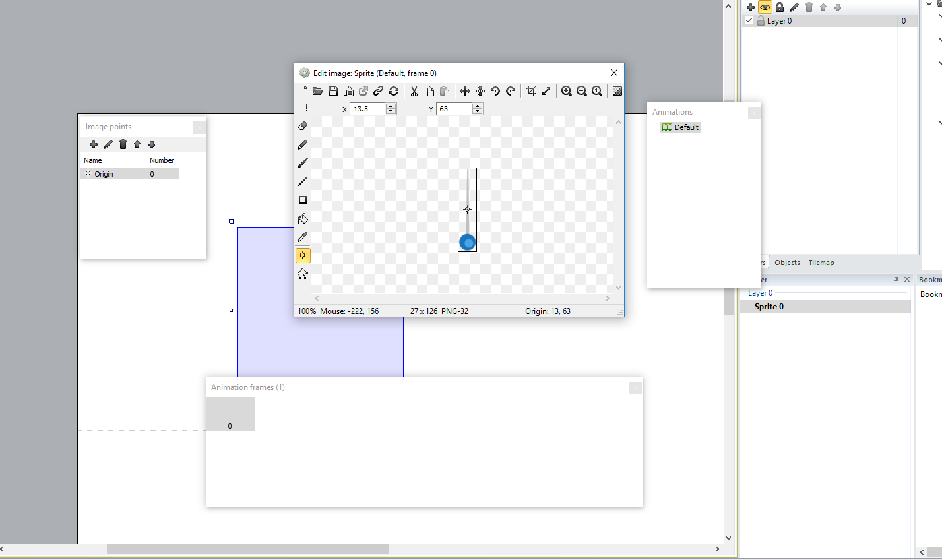Decrease the Y origin value with stepper
Image resolution: width=942 pixels, height=560 pixels.
coord(478,111)
